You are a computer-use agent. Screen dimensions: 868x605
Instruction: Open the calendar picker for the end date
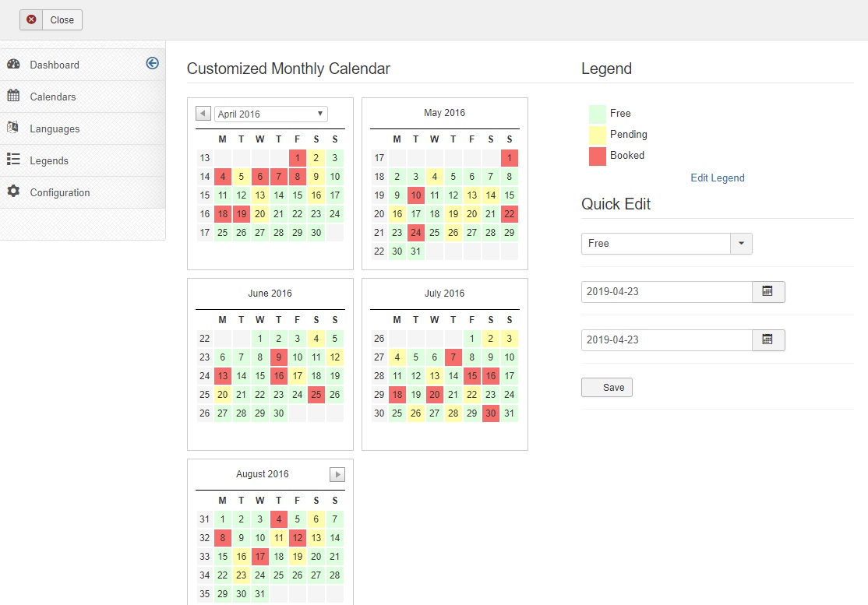pos(768,339)
